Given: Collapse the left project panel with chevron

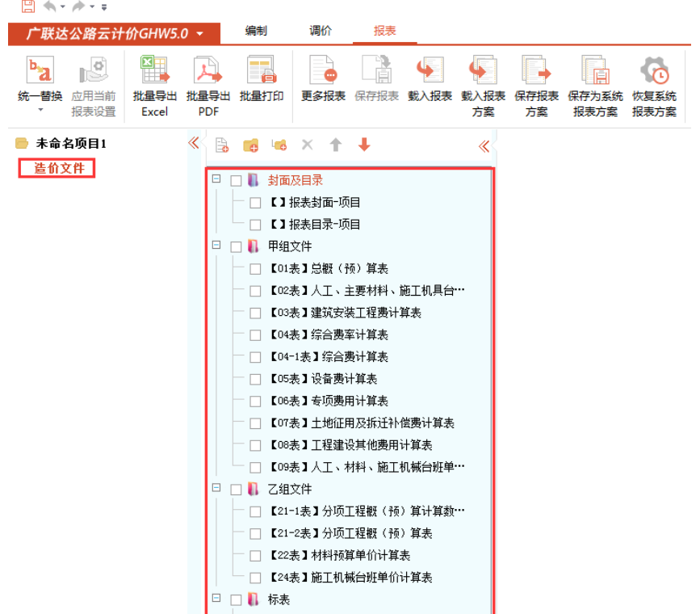Looking at the screenshot, I should (x=194, y=144).
